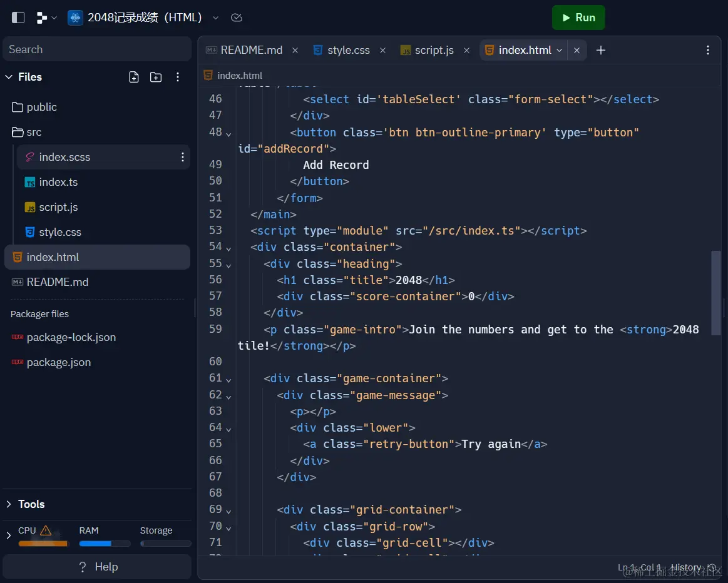Open editor pane more options menu
The image size is (728, 583).
pos(708,50)
